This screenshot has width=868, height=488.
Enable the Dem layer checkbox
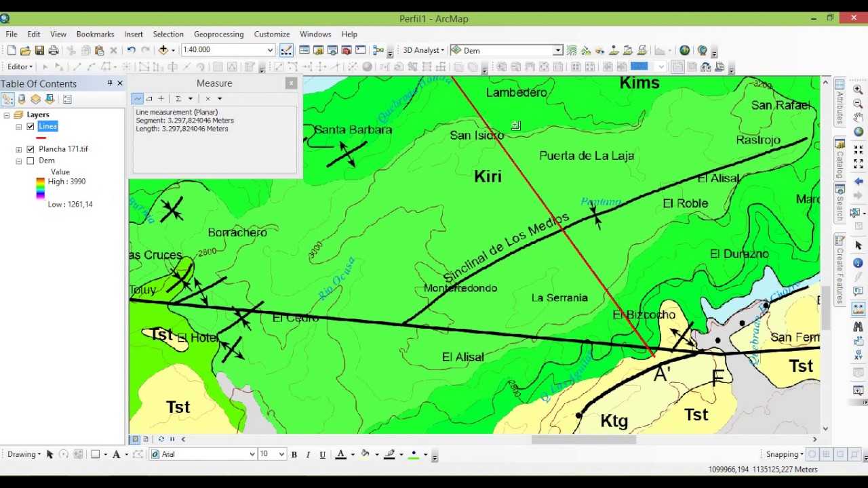coord(31,161)
